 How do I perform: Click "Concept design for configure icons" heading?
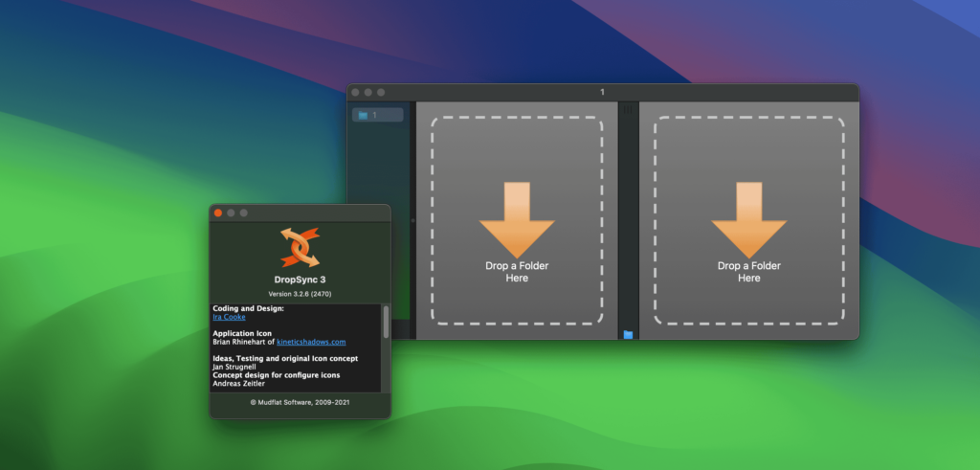point(277,375)
